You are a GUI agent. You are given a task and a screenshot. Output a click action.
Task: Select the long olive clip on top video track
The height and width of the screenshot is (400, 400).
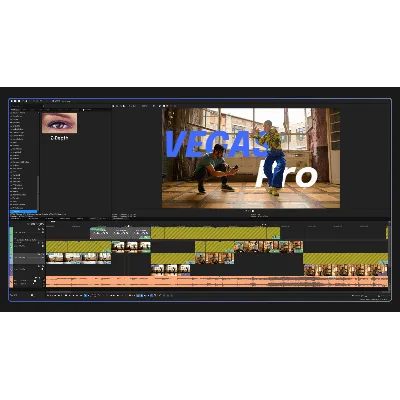[215, 233]
